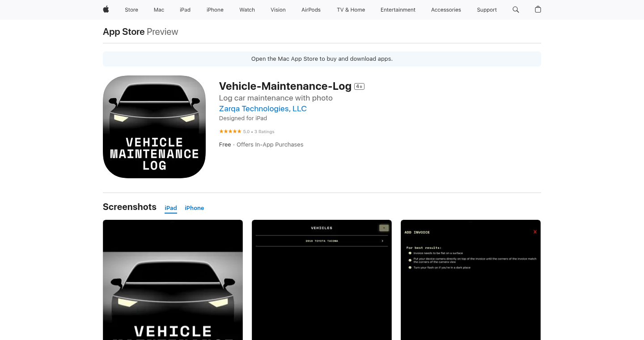Open the Support menu
Screen dimensions: 644x340
(x=487, y=10)
